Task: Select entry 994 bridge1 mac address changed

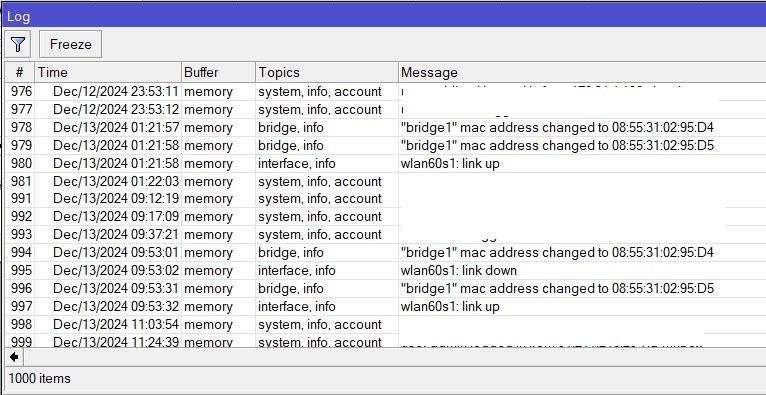Action: pyautogui.click(x=385, y=252)
